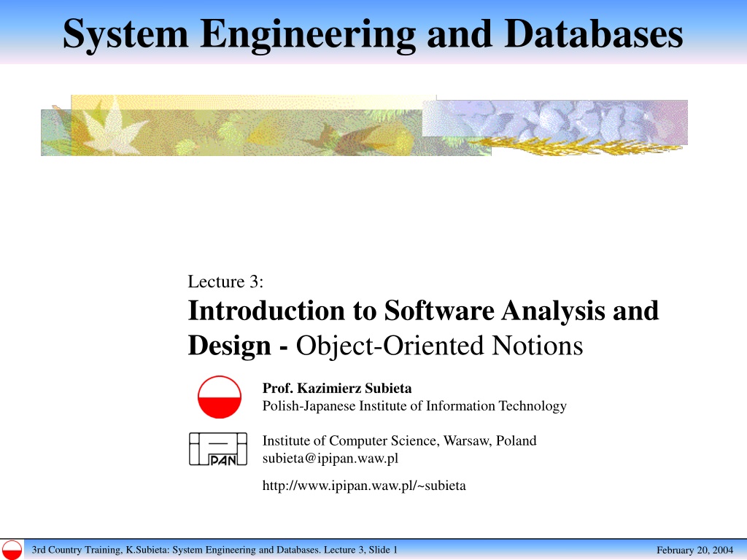Click the slide title System Engineering and Databases
The height and width of the screenshot is (560, 747).
pyautogui.click(x=373, y=34)
